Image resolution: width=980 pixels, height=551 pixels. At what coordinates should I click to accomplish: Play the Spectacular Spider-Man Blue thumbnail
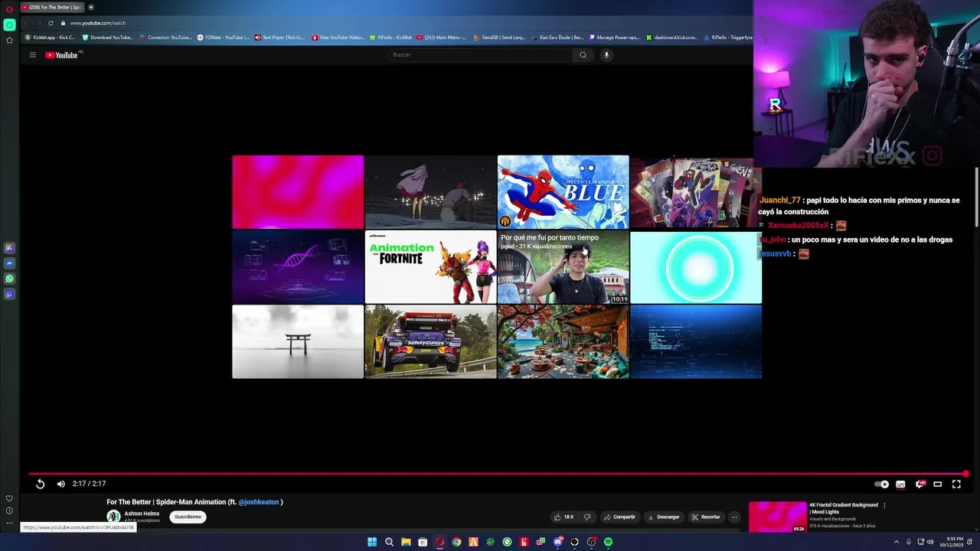click(563, 192)
